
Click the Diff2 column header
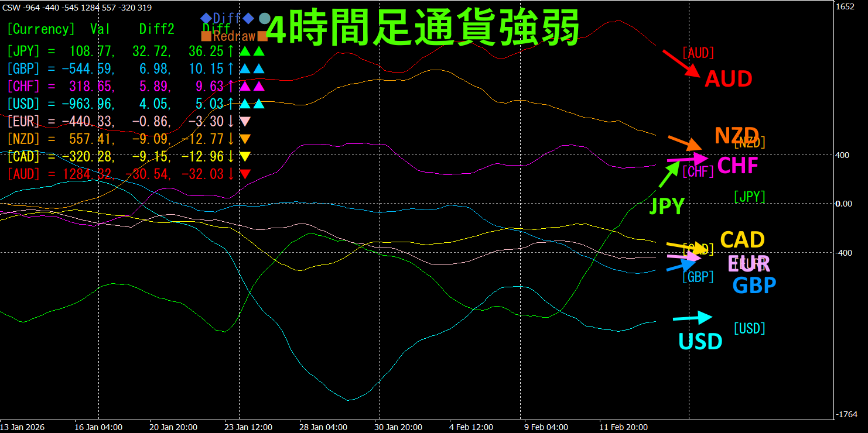point(156,29)
